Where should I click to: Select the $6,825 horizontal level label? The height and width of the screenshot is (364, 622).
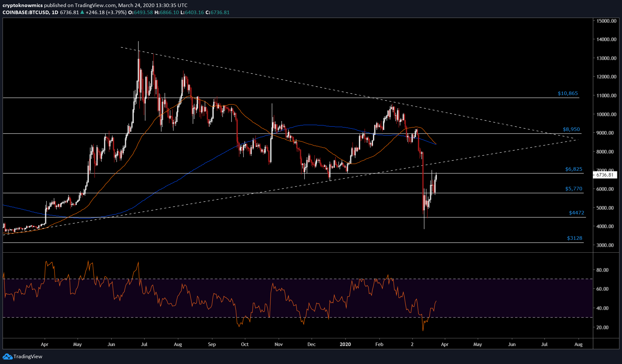[x=574, y=169]
